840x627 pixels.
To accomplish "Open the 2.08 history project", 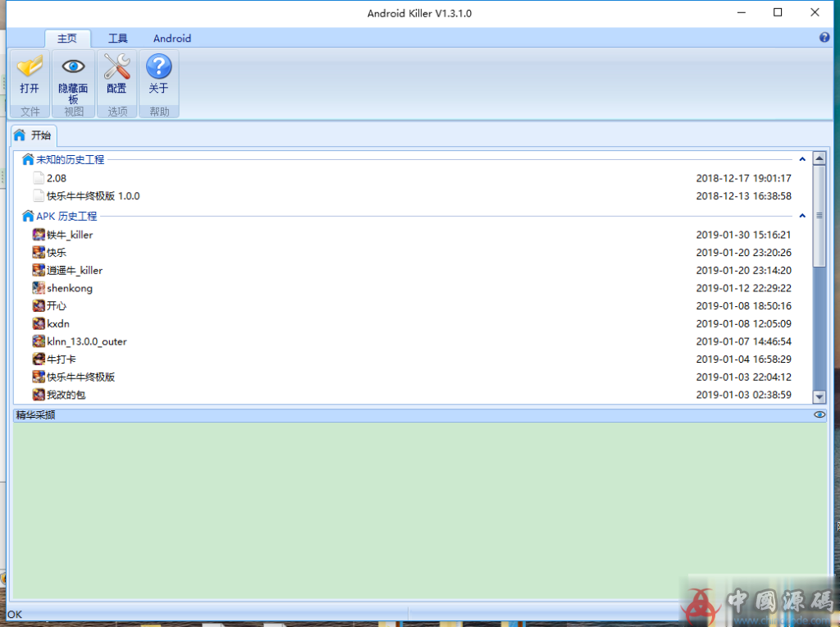I will point(57,178).
